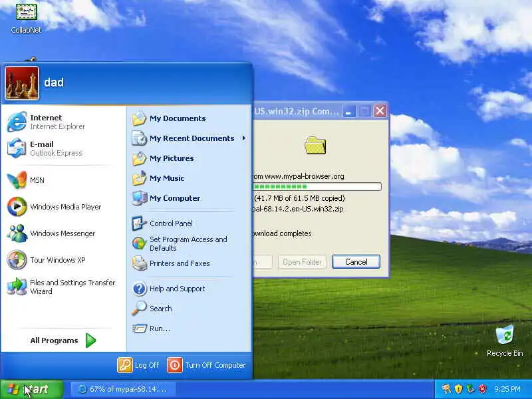
Task: Click the Log Off key icon
Action: click(125, 365)
